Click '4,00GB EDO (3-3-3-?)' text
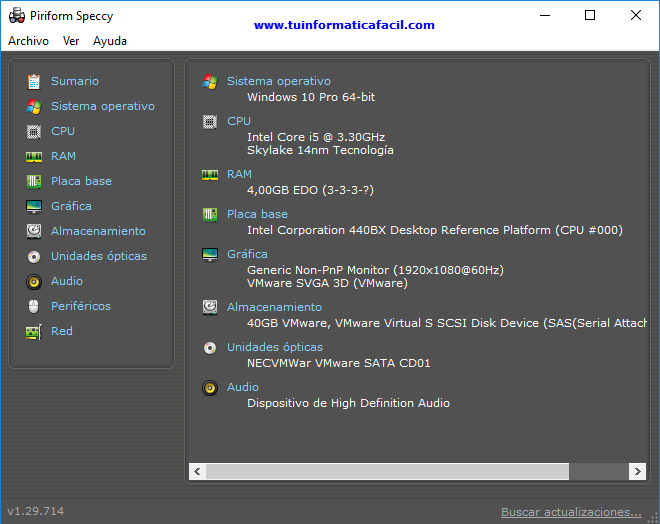The image size is (660, 524). click(x=310, y=190)
